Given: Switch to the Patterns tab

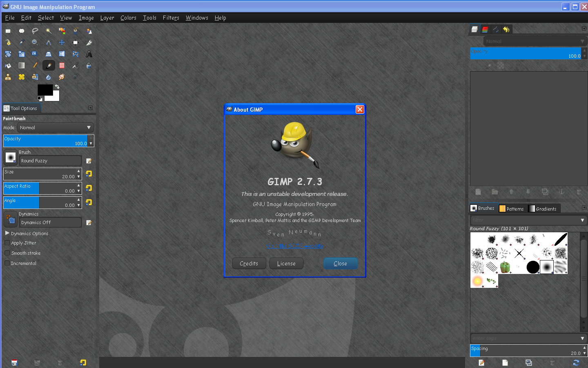Looking at the screenshot, I should pyautogui.click(x=512, y=209).
